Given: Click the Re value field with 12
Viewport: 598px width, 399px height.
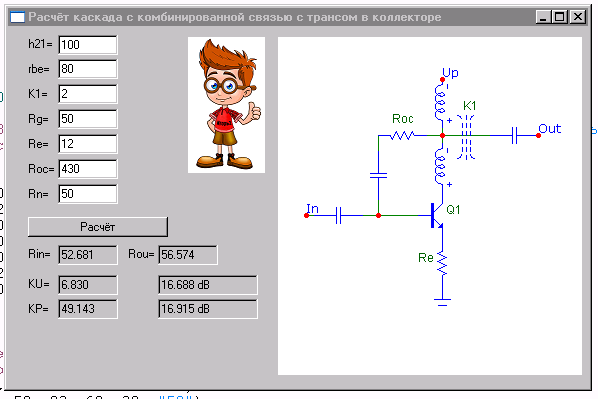Looking at the screenshot, I should 88,144.
